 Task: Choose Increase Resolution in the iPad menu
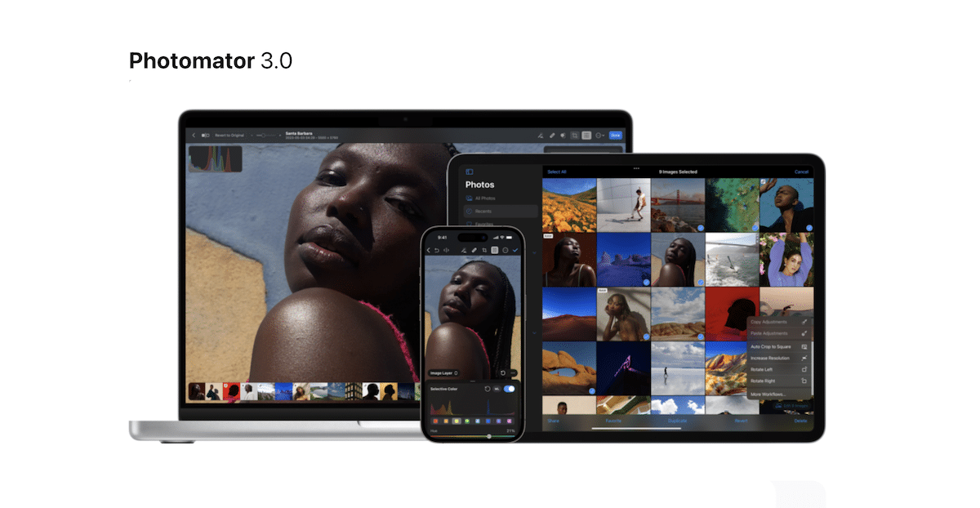(x=779, y=359)
